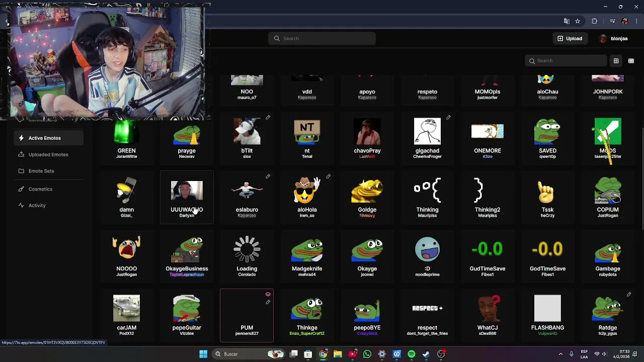Click author name TaylorLeprechaun
Screen dimensions: 644x362
[x=187, y=275]
